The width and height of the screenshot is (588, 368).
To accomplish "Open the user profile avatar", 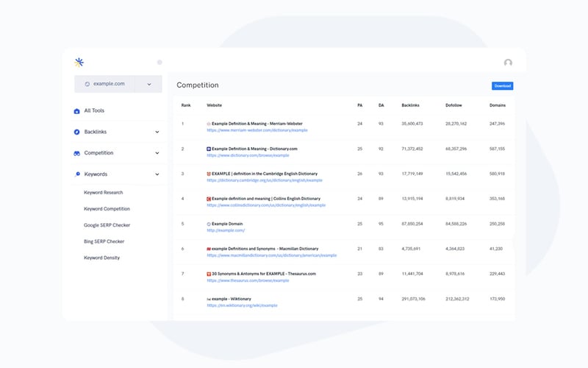I will pyautogui.click(x=508, y=63).
